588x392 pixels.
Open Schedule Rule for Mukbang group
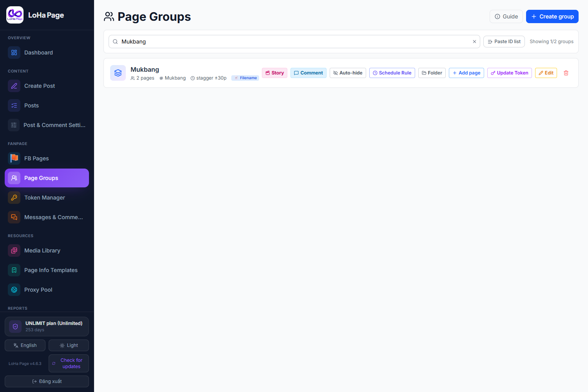pos(392,73)
